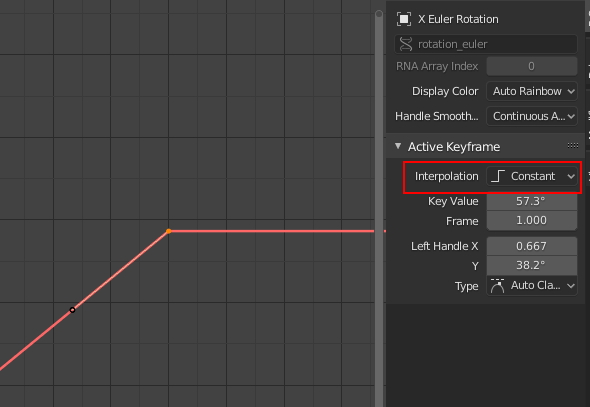590x407 pixels.
Task: Click the rotation_euler RNA path icon
Action: [406, 44]
